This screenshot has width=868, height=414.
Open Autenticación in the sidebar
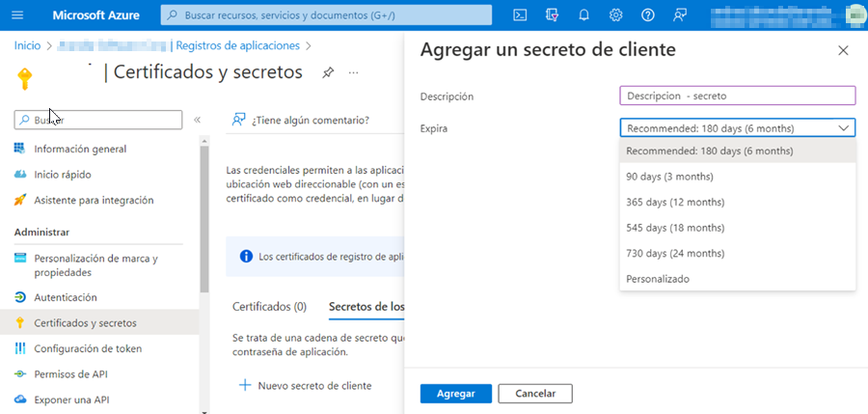65,297
